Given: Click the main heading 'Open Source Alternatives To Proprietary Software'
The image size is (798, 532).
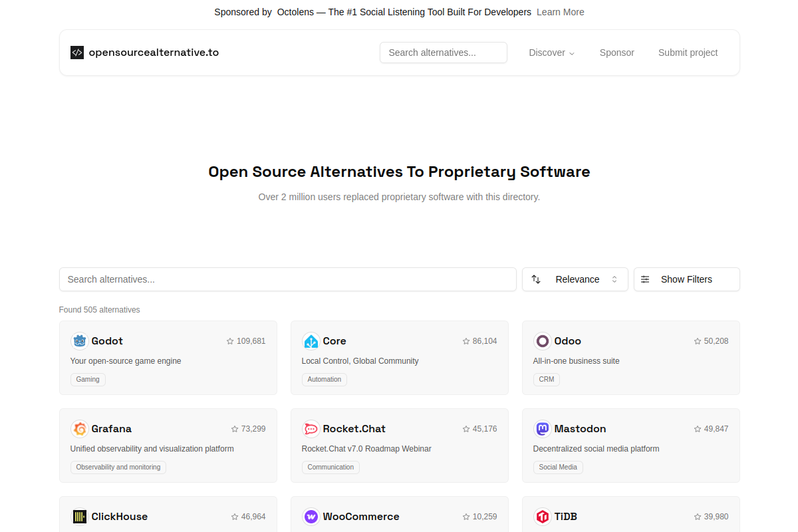Looking at the screenshot, I should [x=399, y=172].
